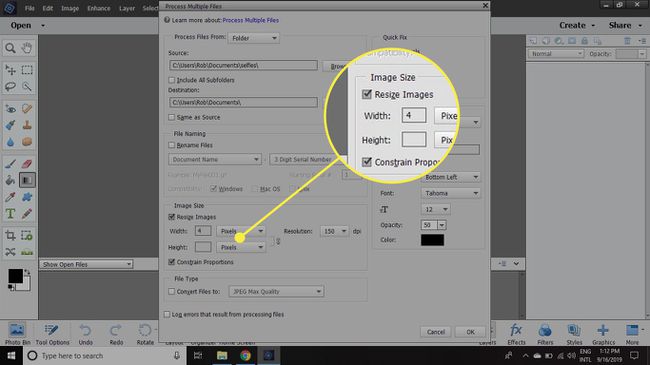The width and height of the screenshot is (650, 365).
Task: Select the Spot Healing Brush tool
Action: [x=27, y=109]
